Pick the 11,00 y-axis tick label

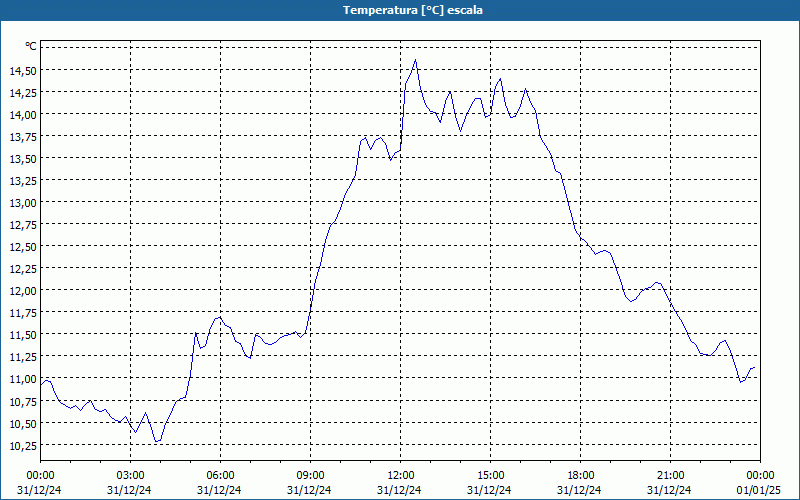tap(23, 379)
